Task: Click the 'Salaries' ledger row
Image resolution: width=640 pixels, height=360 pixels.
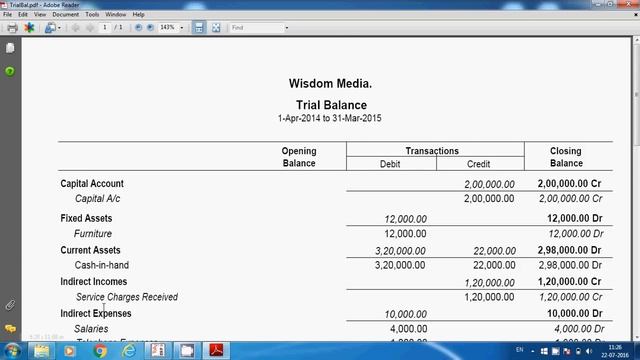Action: pyautogui.click(x=331, y=329)
